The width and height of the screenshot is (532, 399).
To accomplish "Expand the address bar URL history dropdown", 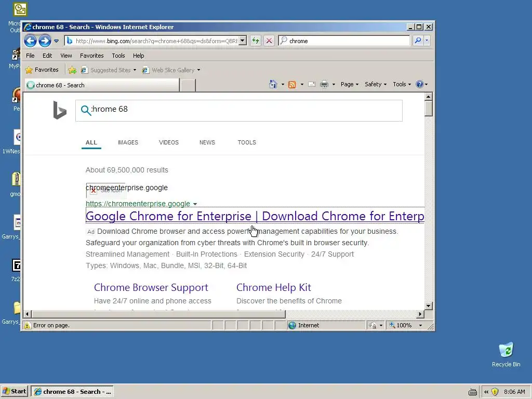I will 243,41.
